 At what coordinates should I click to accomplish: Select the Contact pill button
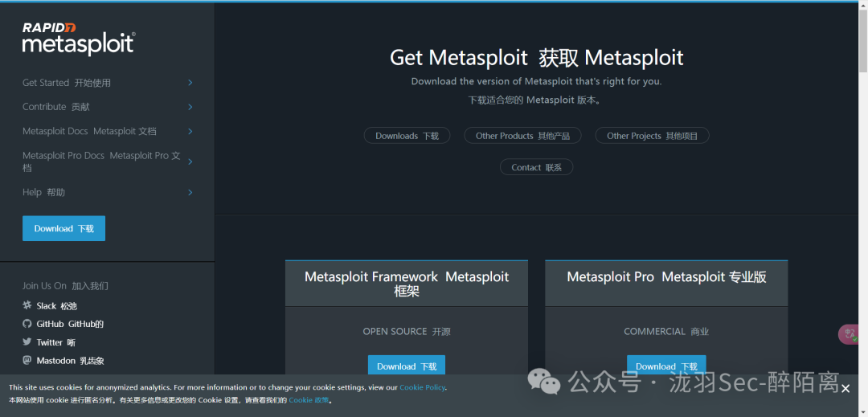[x=536, y=167]
